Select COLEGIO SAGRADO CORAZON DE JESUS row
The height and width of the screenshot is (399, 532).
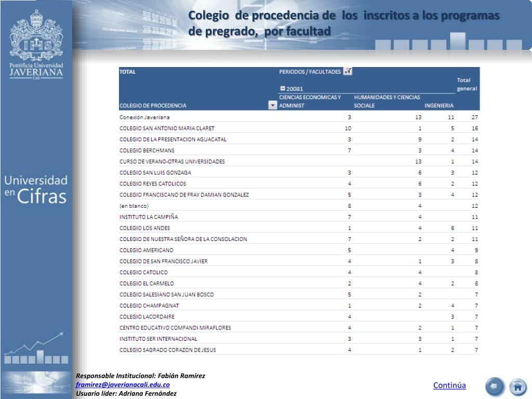pos(299,350)
